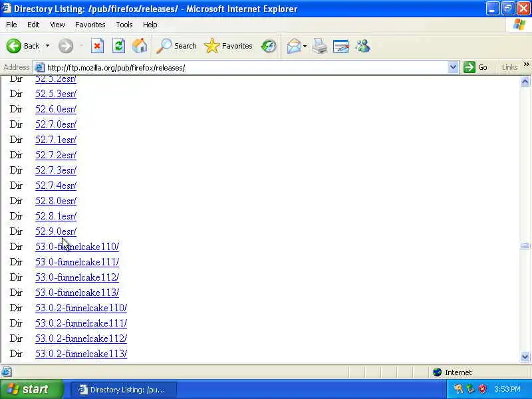
Task: Open the 52.7.1esr/ directory link
Action: point(56,140)
